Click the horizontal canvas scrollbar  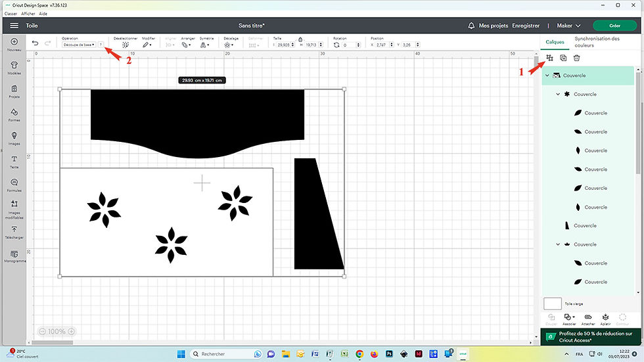(53, 342)
